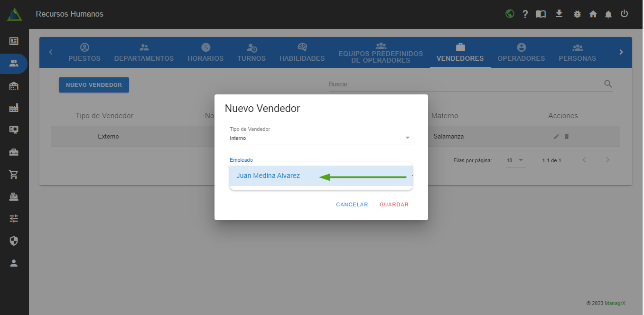Go to home via house icon
The width and height of the screenshot is (644, 315).
coord(593,14)
